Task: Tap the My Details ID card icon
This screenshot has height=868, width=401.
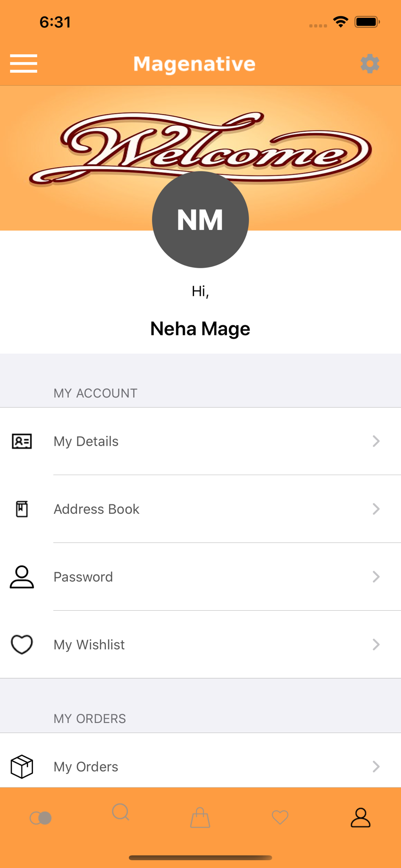Action: (22, 441)
